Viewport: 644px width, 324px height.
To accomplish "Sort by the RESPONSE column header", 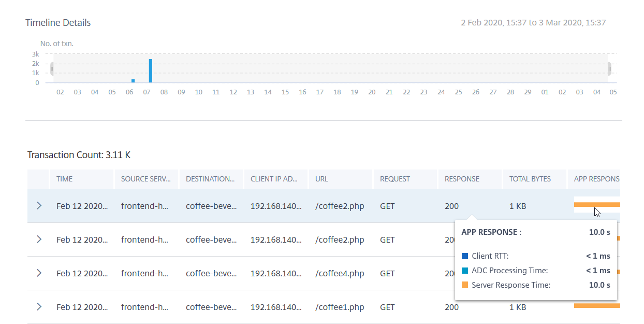I will point(462,179).
